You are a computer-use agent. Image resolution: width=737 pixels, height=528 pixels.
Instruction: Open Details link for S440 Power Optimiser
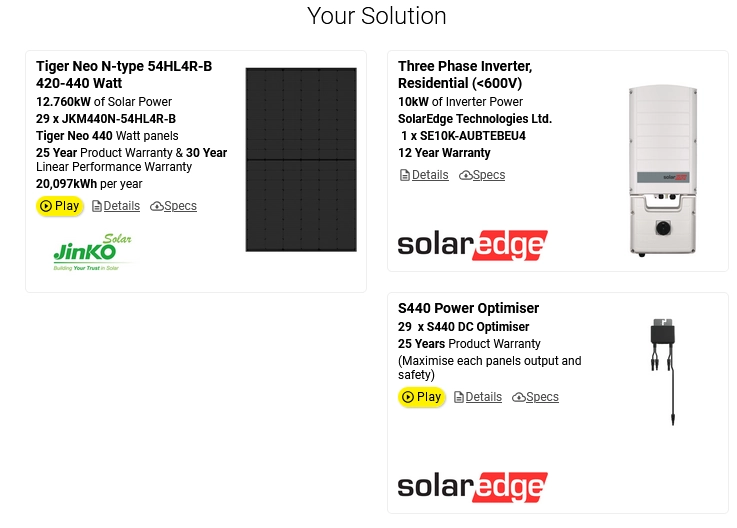click(x=484, y=397)
